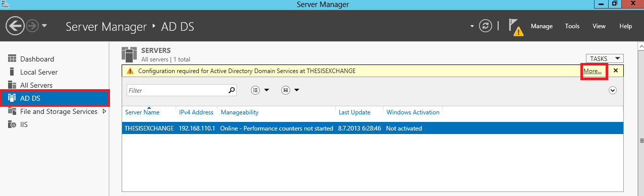The width and height of the screenshot is (644, 196).
Task: Dismiss the AD DS configuration warning
Action: (616, 71)
